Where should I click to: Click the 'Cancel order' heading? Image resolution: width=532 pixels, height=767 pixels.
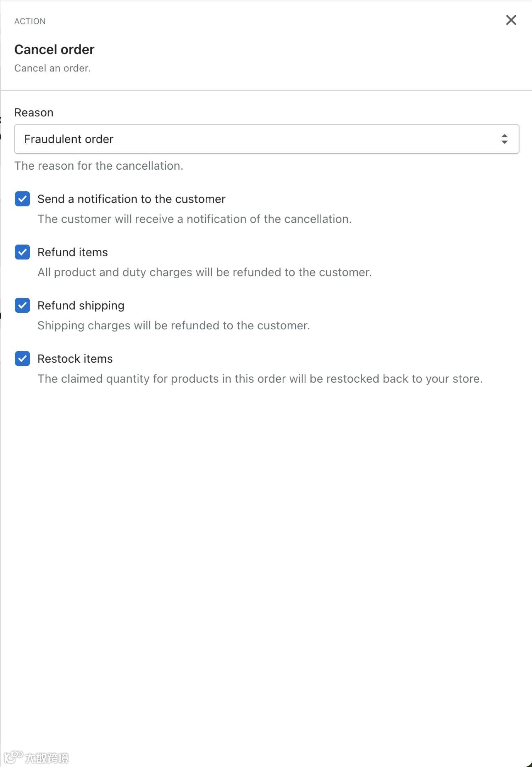pos(54,50)
